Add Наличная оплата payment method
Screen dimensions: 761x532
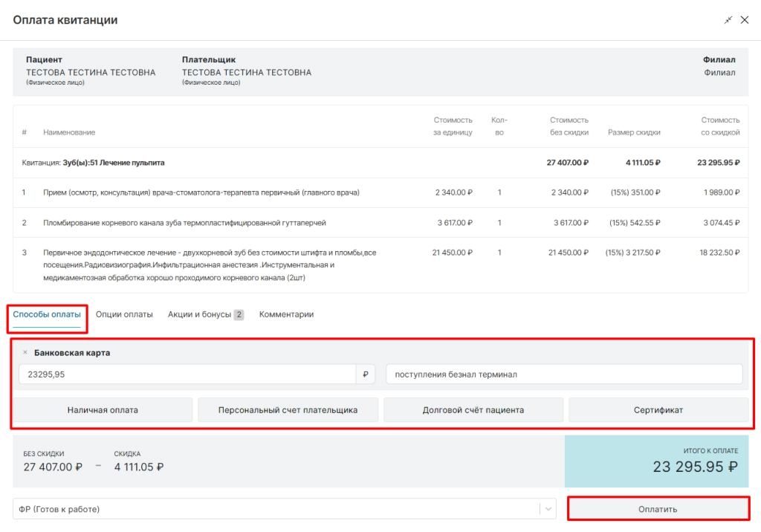pyautogui.click(x=103, y=409)
